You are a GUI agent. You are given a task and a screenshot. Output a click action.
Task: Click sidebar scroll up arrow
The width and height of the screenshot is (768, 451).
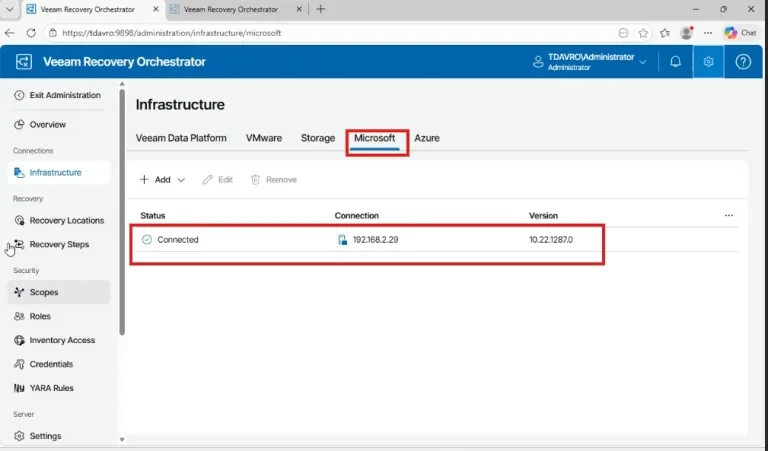122,84
